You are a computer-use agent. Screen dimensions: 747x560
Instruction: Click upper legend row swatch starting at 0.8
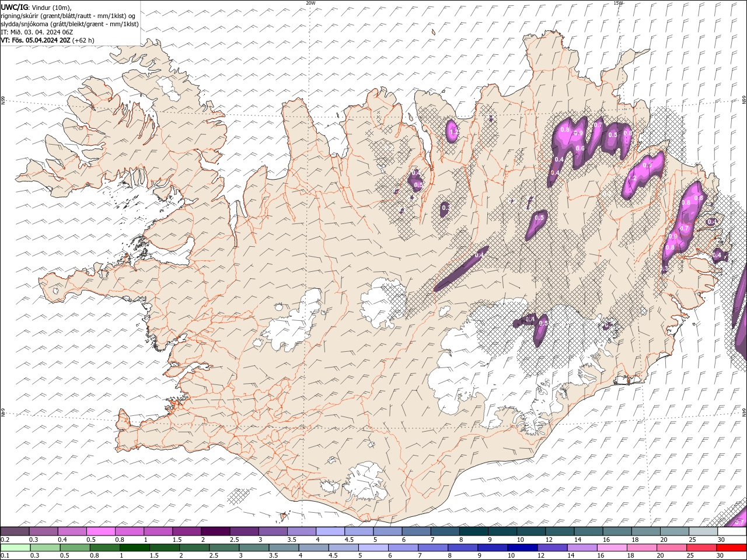click(130, 531)
